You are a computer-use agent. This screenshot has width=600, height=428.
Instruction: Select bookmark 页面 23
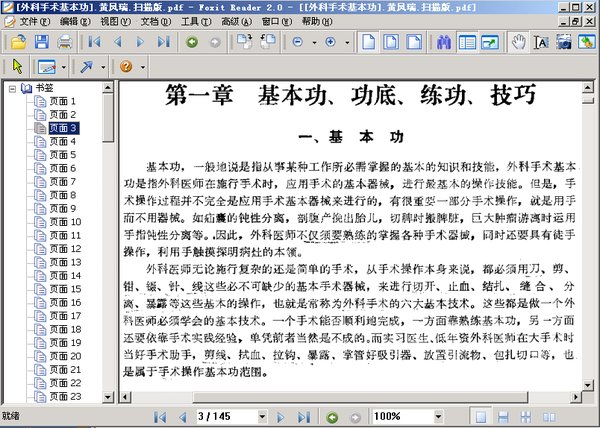[x=65, y=397]
